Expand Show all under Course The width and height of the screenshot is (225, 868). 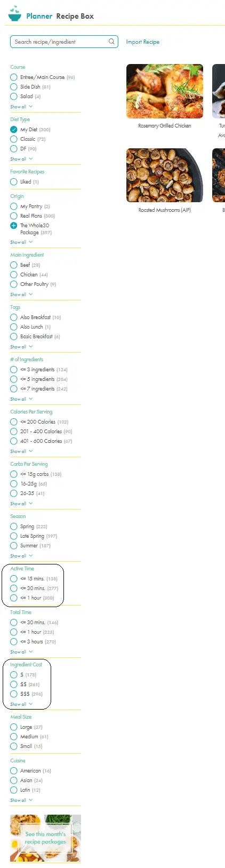point(21,107)
